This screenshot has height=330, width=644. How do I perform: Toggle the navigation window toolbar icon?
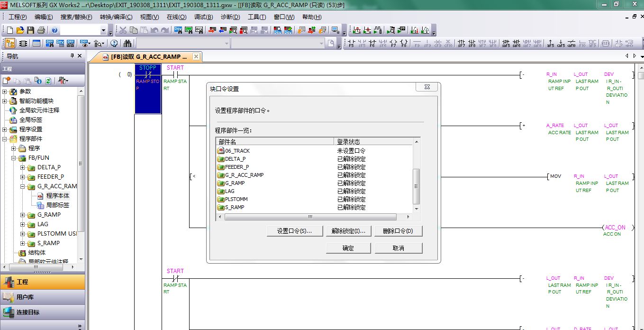coord(9,44)
